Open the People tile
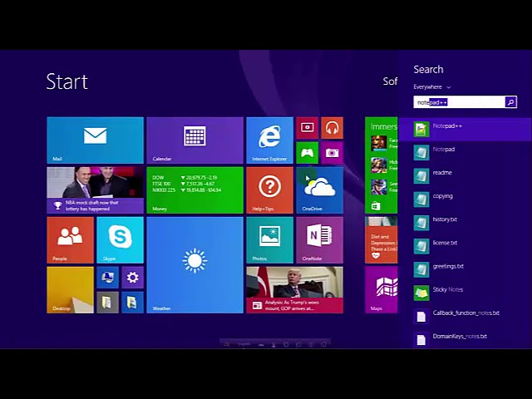The width and height of the screenshot is (532, 399). coord(70,240)
